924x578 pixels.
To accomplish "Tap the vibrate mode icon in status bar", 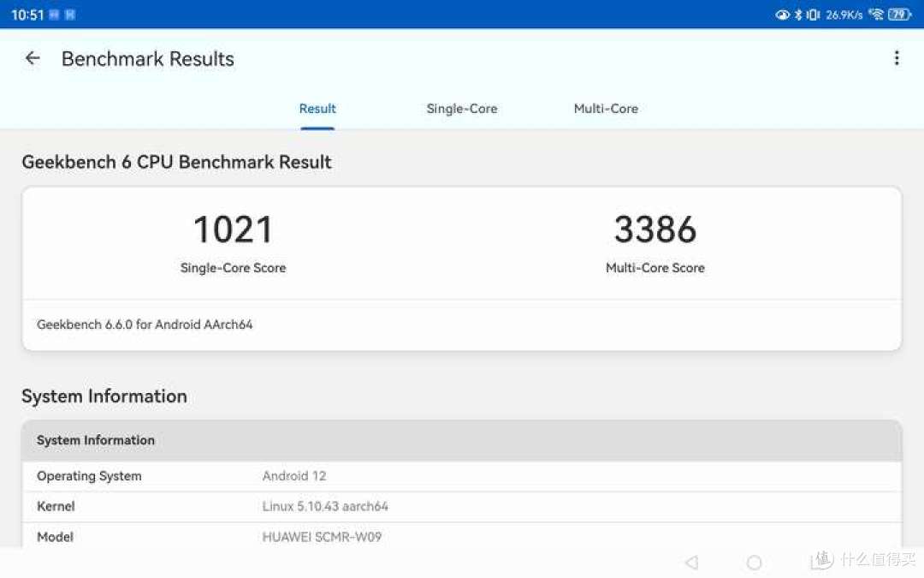I will 813,15.
